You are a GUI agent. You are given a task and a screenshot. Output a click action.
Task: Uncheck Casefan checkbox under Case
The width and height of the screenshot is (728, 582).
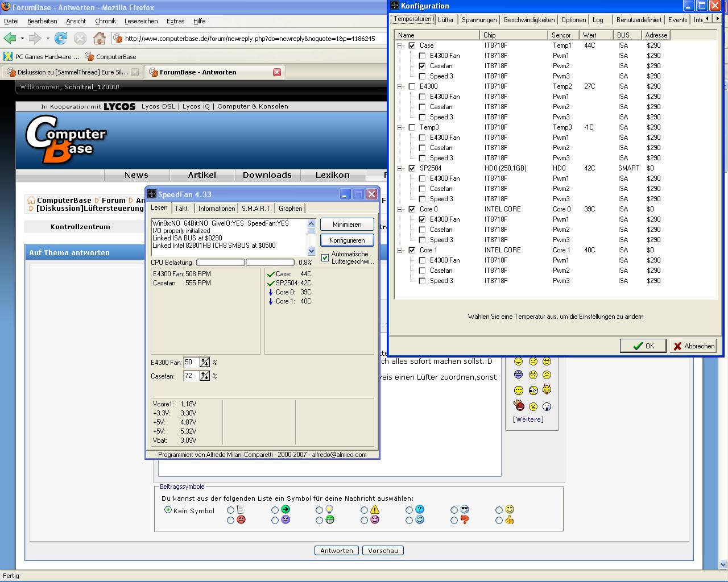422,66
